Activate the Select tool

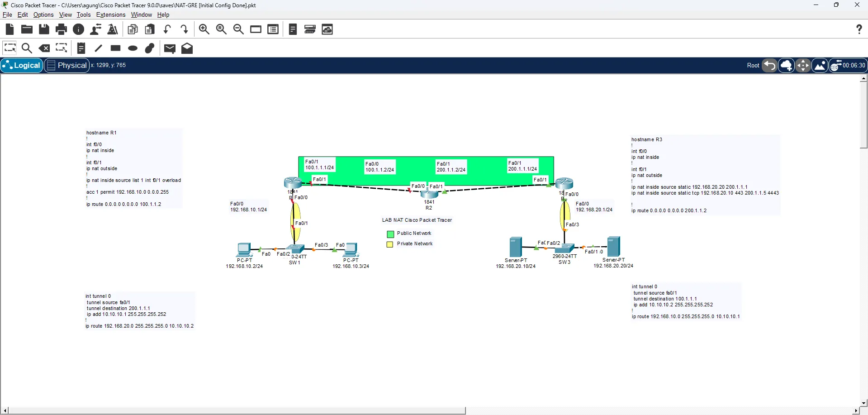9,48
